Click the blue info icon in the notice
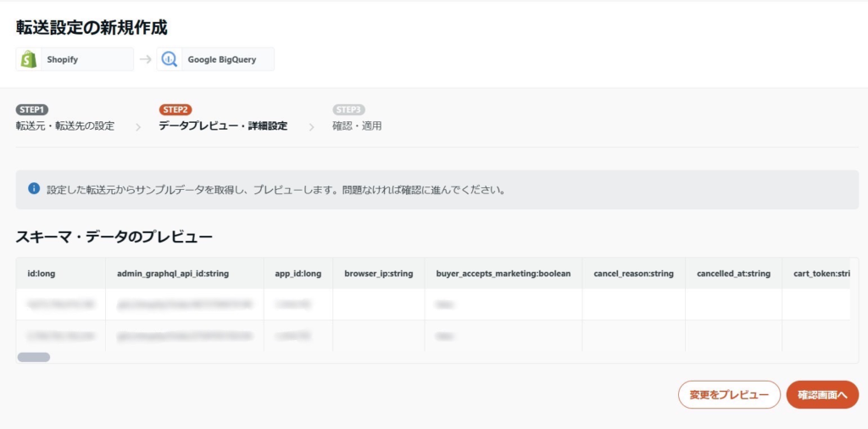This screenshot has height=429, width=868. click(34, 188)
